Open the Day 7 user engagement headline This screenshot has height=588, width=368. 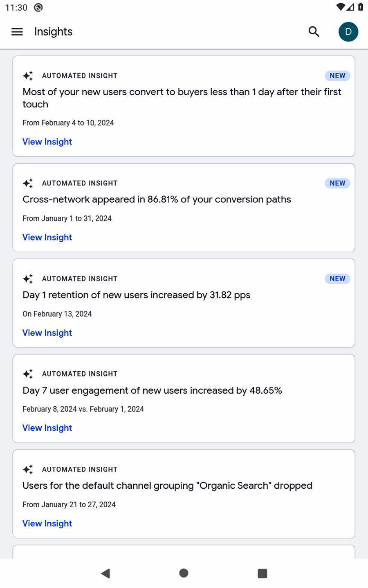coord(152,391)
